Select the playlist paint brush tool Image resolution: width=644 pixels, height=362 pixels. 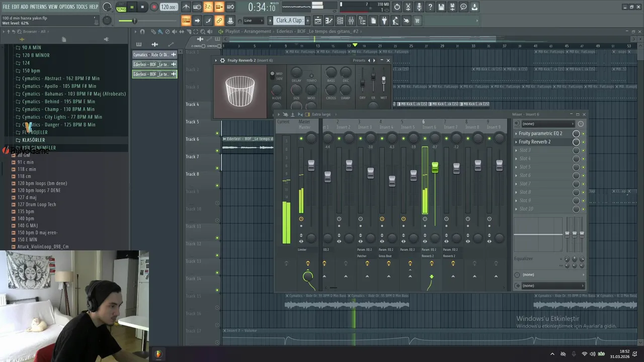click(x=160, y=31)
